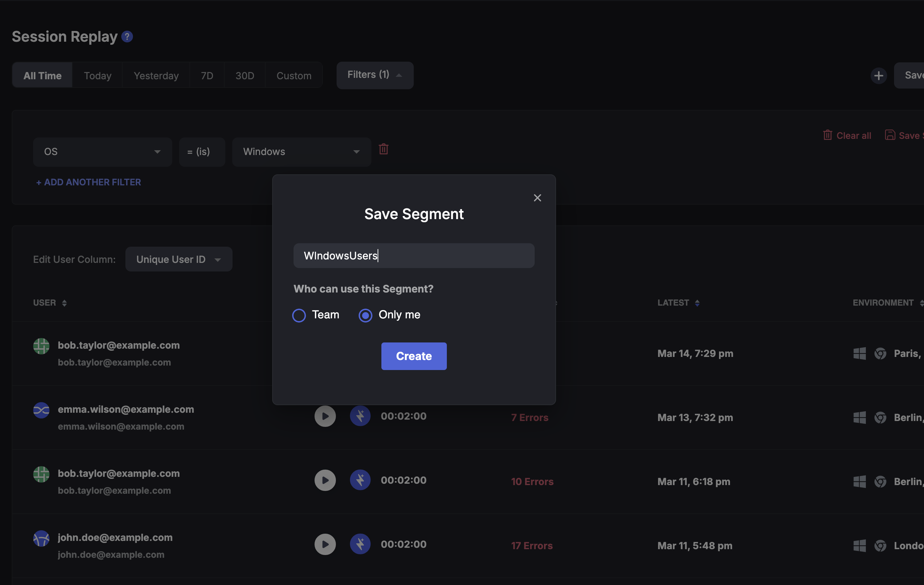The width and height of the screenshot is (924, 585).
Task: Click the segment name input field
Action: 414,256
